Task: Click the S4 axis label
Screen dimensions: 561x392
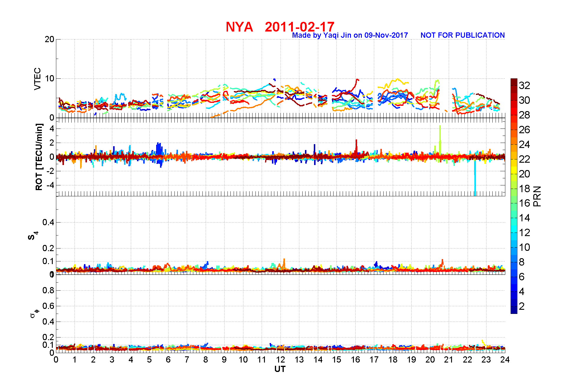Action: pyautogui.click(x=33, y=236)
